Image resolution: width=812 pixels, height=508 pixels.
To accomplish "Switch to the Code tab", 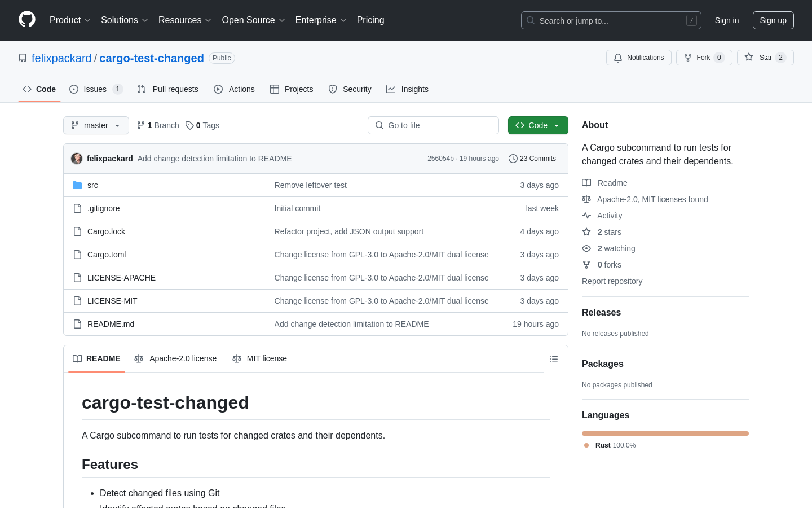I will (39, 89).
